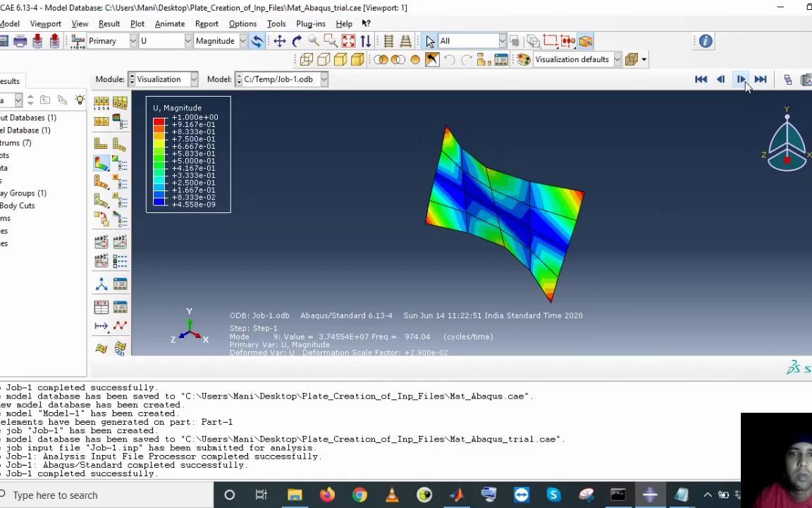Open the Magnitude invariant dropdown
Image resolution: width=812 pixels, height=508 pixels.
(x=245, y=41)
